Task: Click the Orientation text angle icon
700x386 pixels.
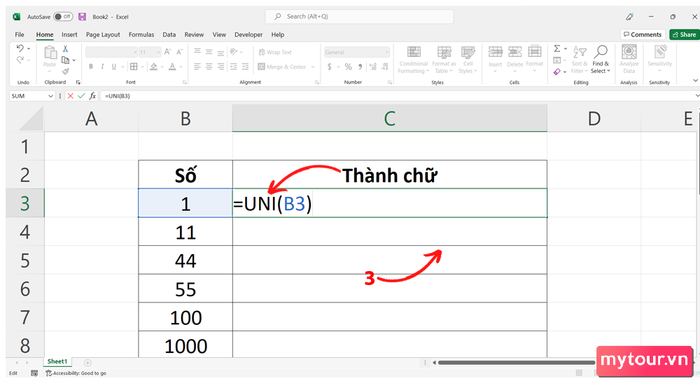Action: coord(233,52)
